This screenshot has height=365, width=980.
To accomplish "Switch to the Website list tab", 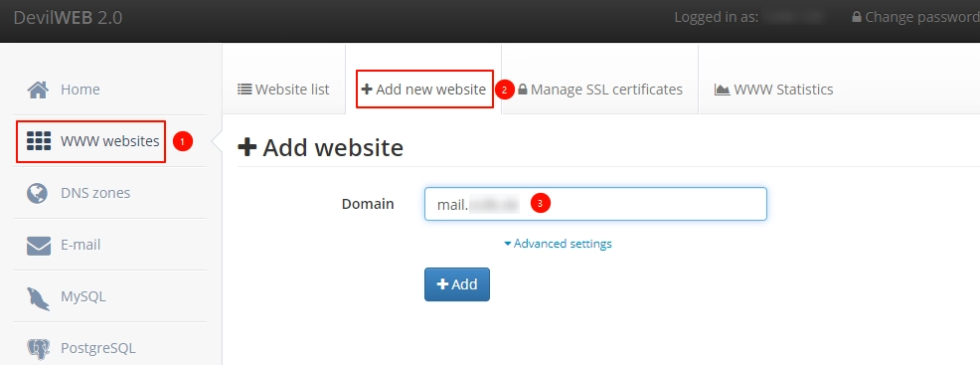I will [x=283, y=90].
